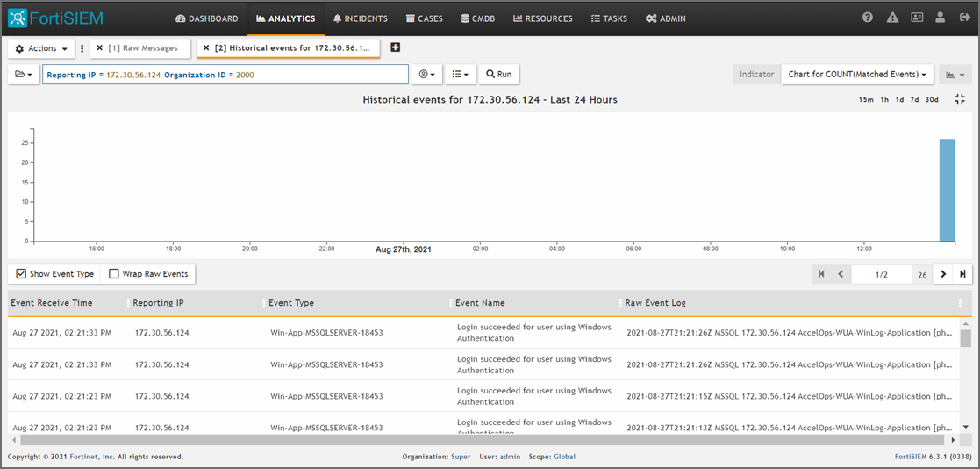Sort by Event Receive Time column

coord(52,303)
